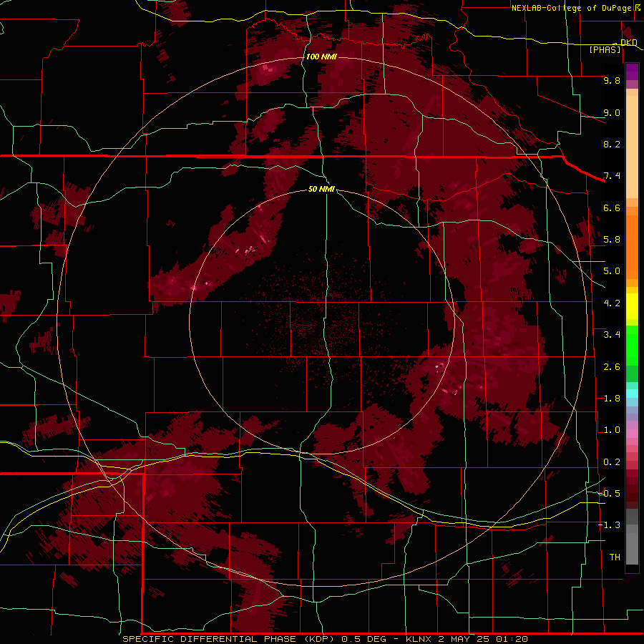Image resolution: width=644 pixels, height=644 pixels.
Task: Pick the pale orange color scale band
Action: coord(632,147)
